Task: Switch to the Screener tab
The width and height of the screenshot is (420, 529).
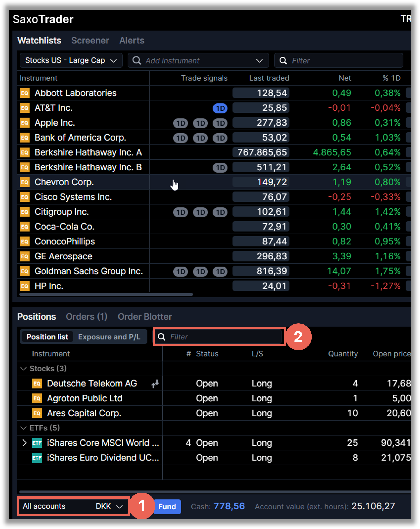Action: coord(90,41)
